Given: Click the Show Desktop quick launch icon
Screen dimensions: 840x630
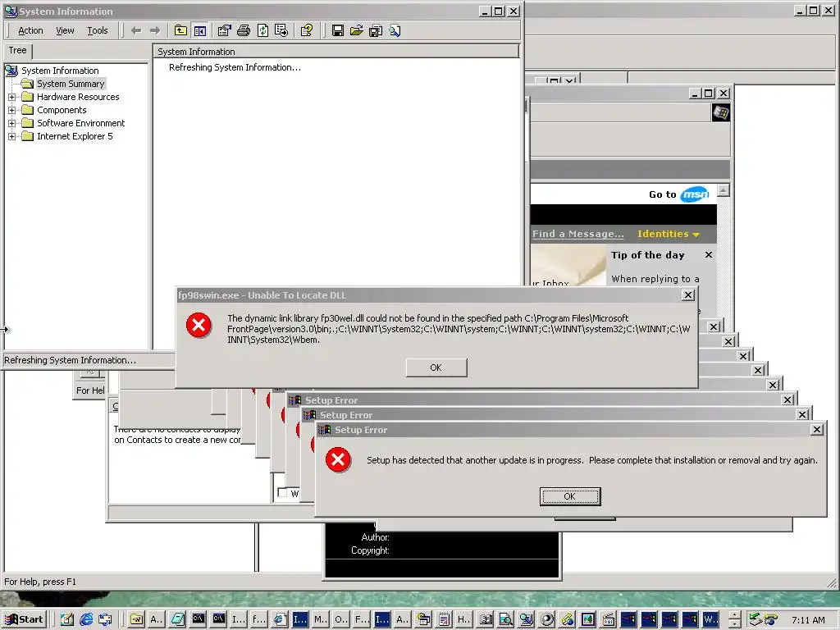Looking at the screenshot, I should point(66,619).
